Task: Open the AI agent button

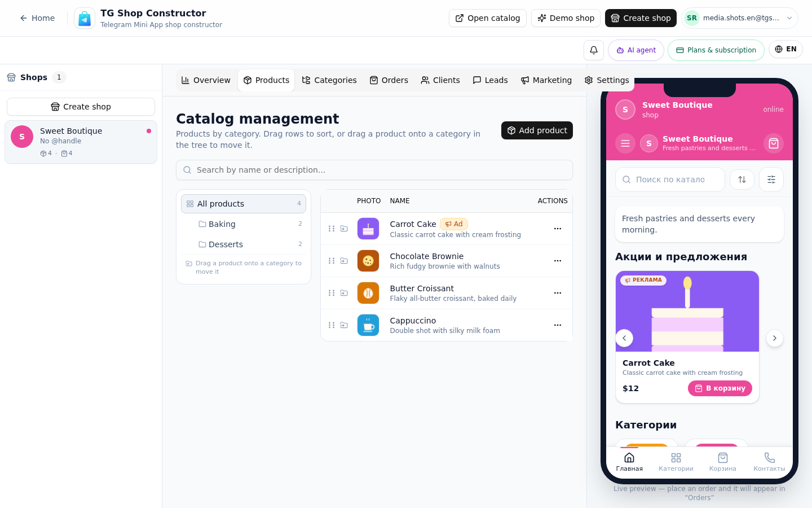Action: 636,50
